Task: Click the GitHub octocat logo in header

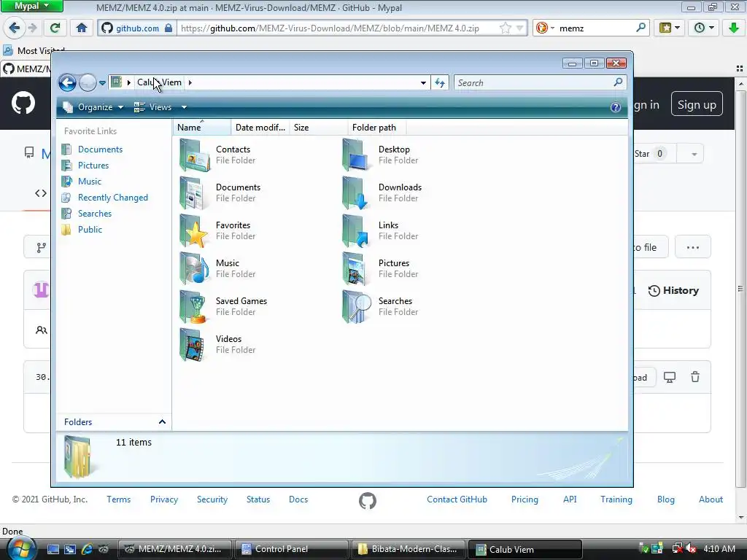Action: [23, 104]
